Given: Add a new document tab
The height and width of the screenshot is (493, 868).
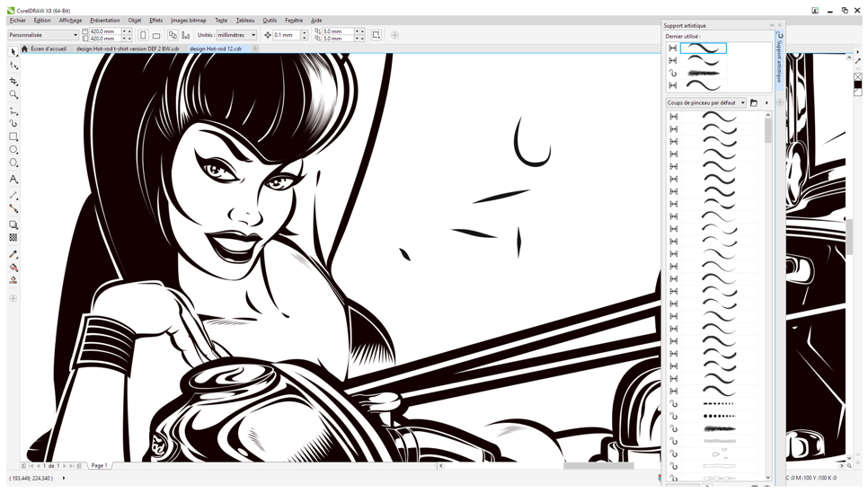Looking at the screenshot, I should pos(255,48).
